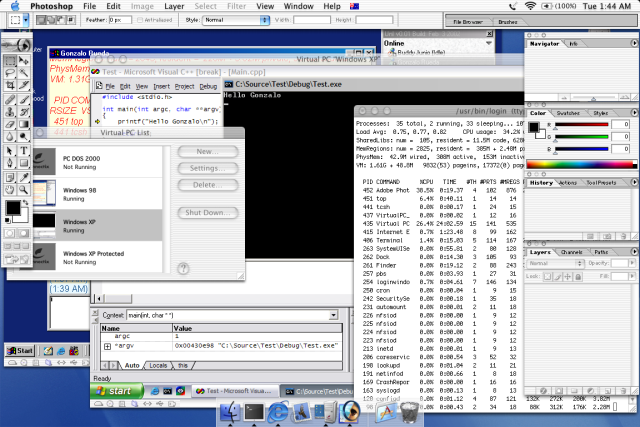Select the Path Selection arrow tool

(x=10, y=151)
